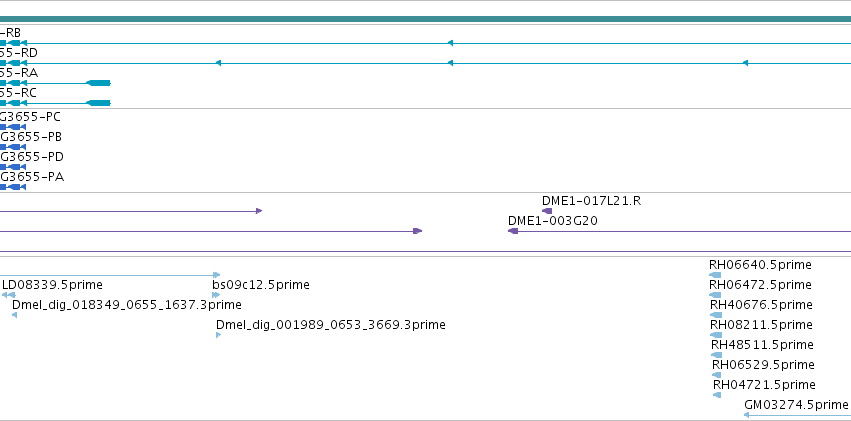Select the thick teal exon on the 55-RC transcript
This screenshot has width=851, height=421.
tap(99, 103)
